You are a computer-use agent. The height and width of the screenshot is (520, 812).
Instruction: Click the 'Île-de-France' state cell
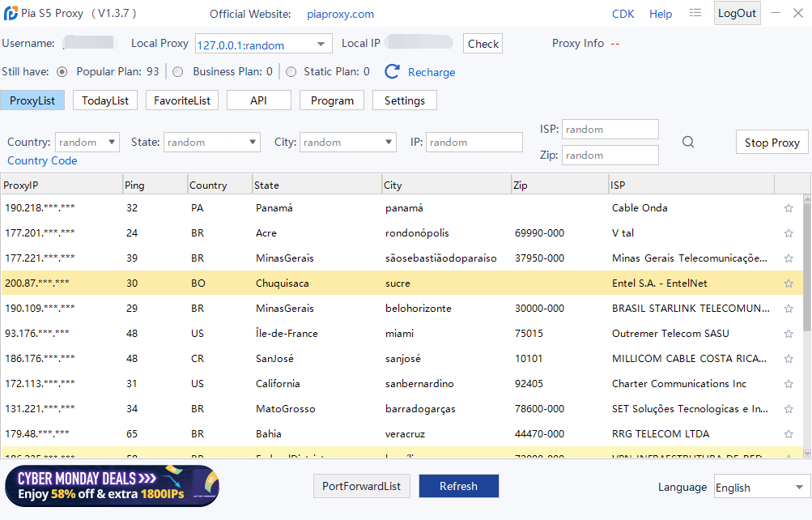click(x=287, y=334)
